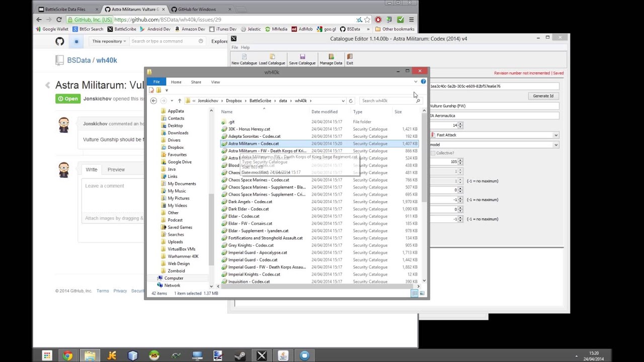Select Dropbox in Explorer navigation pane

176,147
